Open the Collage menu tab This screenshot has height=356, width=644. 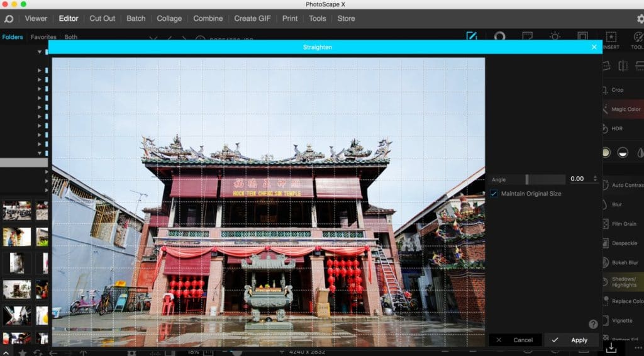(169, 18)
